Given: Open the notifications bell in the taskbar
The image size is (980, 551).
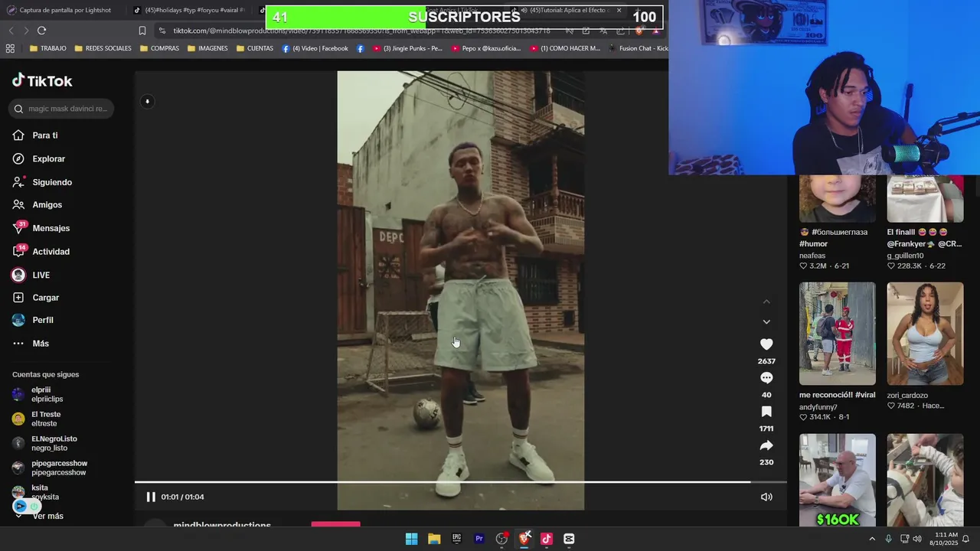Looking at the screenshot, I should pyautogui.click(x=966, y=539).
